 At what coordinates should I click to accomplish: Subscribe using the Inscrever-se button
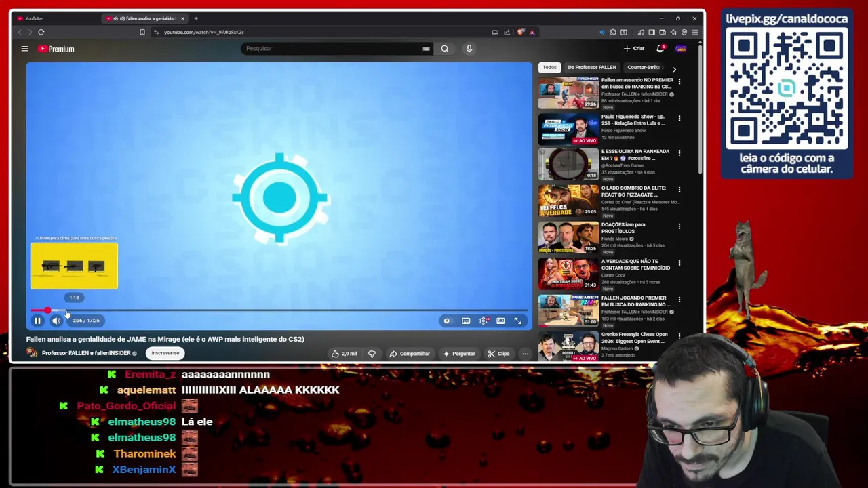tap(165, 353)
